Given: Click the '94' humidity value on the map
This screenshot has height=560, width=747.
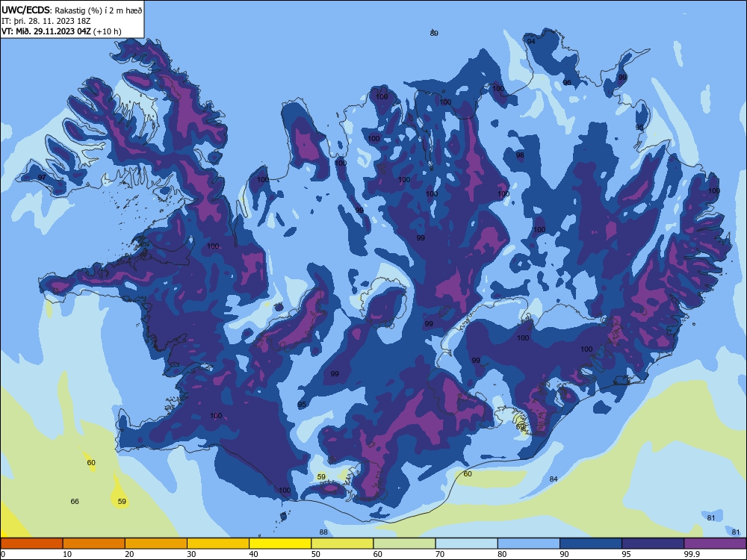Looking at the screenshot, I should pyautogui.click(x=531, y=41).
